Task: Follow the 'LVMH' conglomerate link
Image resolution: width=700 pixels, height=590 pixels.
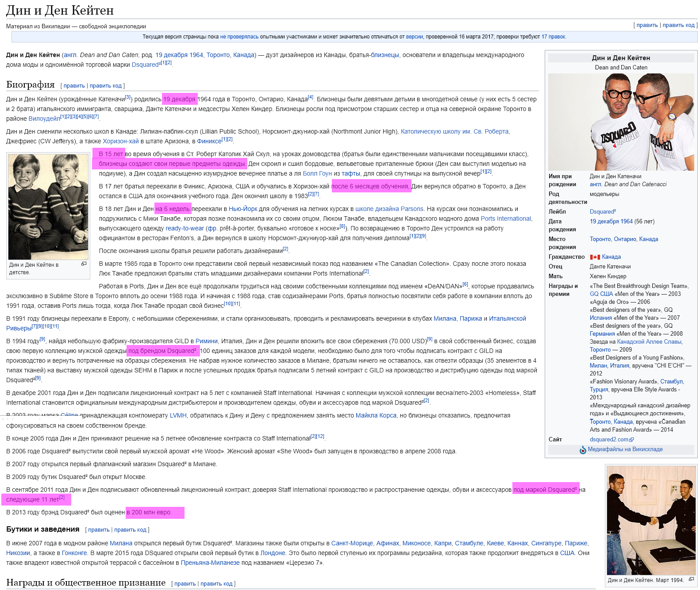Action: click(x=178, y=416)
